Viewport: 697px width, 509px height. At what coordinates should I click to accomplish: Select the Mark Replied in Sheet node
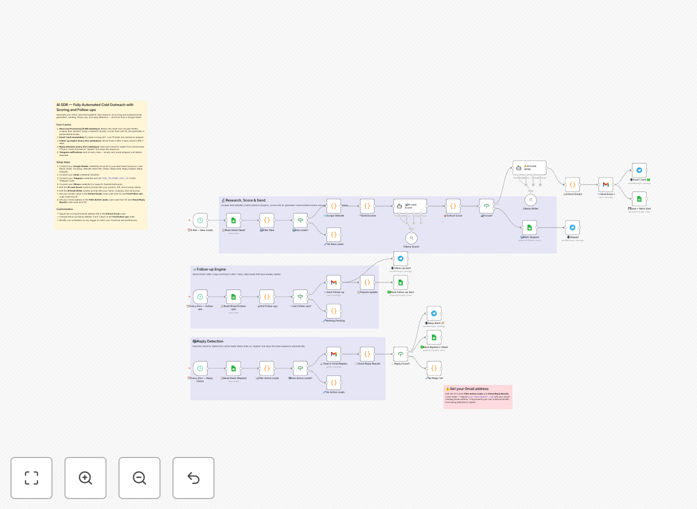pos(434,337)
